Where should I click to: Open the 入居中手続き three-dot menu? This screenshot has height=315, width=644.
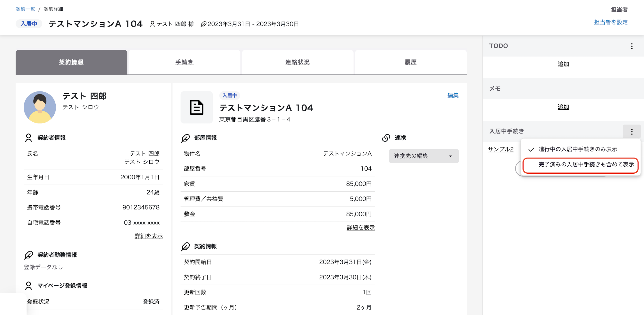tap(632, 132)
